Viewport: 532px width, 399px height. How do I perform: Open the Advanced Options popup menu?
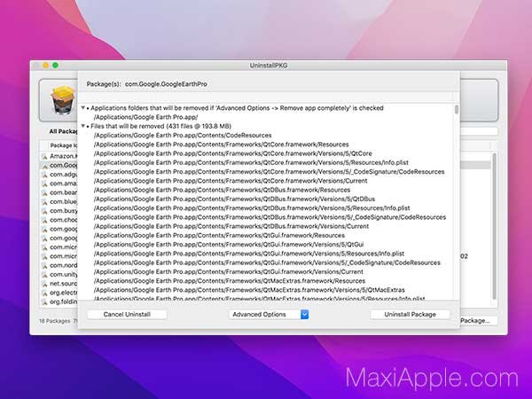point(269,315)
